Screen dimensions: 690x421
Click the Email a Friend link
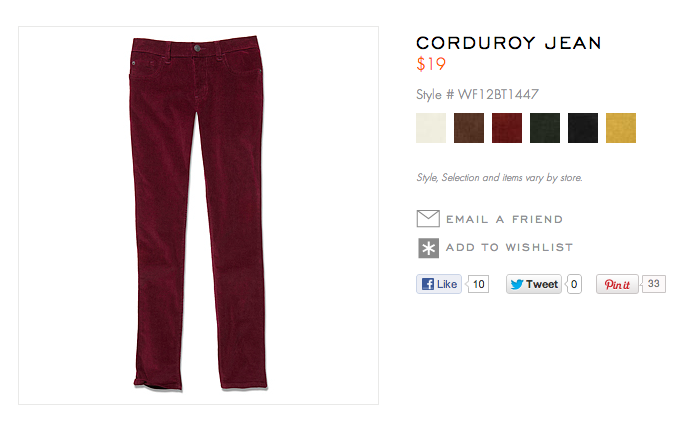(504, 219)
